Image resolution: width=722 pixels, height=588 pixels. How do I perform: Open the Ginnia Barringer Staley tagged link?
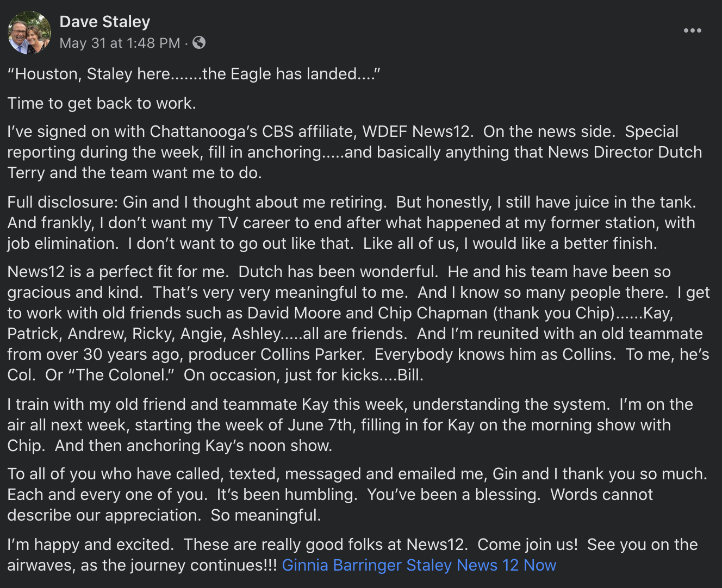[x=367, y=565]
